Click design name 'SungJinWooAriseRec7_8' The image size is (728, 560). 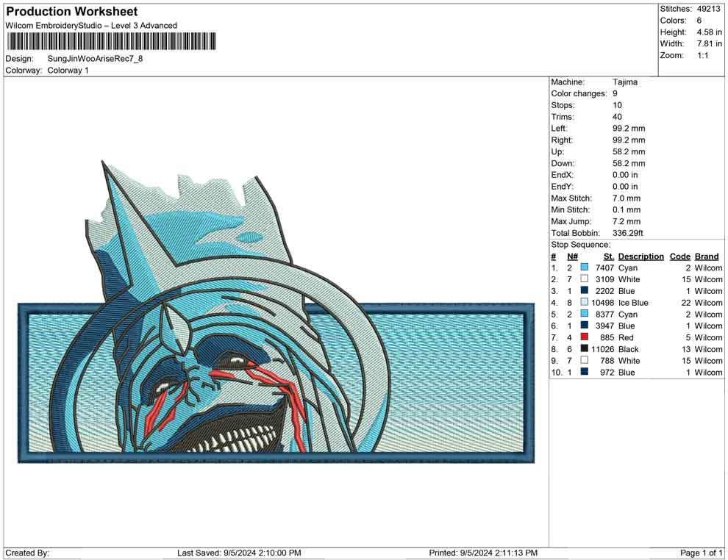point(95,59)
